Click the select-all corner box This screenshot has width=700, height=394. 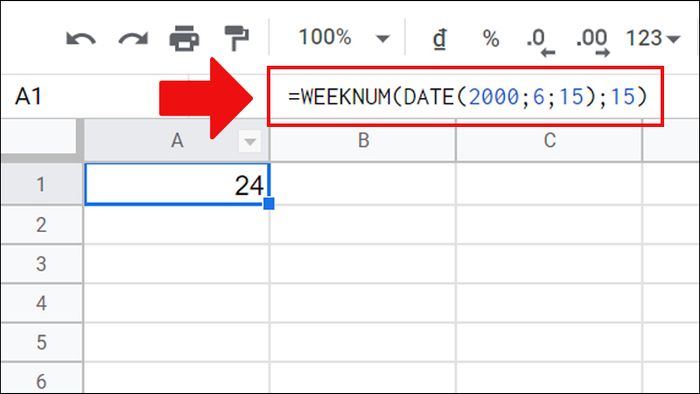(41, 139)
